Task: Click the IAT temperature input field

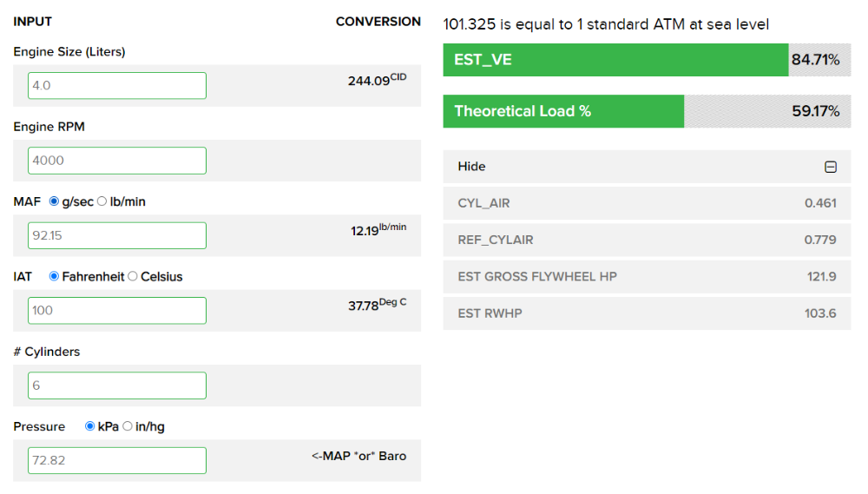Action: click(117, 311)
